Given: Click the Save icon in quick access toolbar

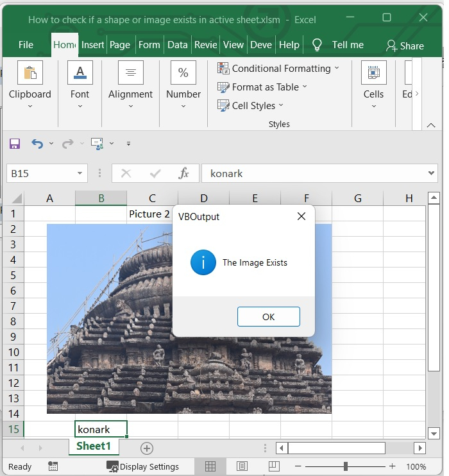Looking at the screenshot, I should click(x=15, y=144).
